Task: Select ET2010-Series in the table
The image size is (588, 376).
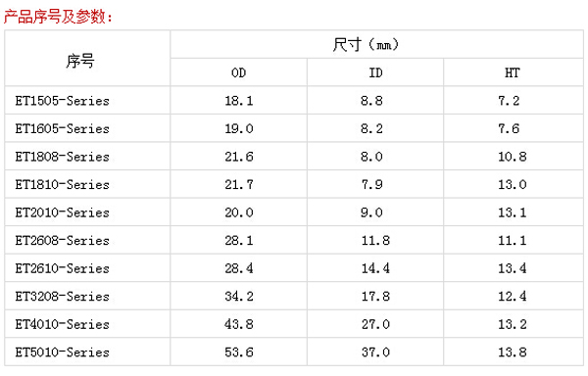Action: point(63,212)
